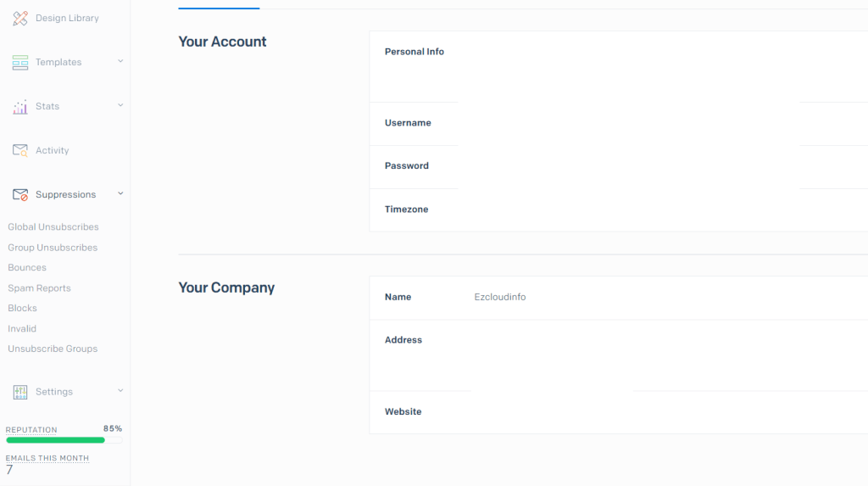Open the Invalid suppressions page
The height and width of the screenshot is (486, 868).
pyautogui.click(x=22, y=329)
